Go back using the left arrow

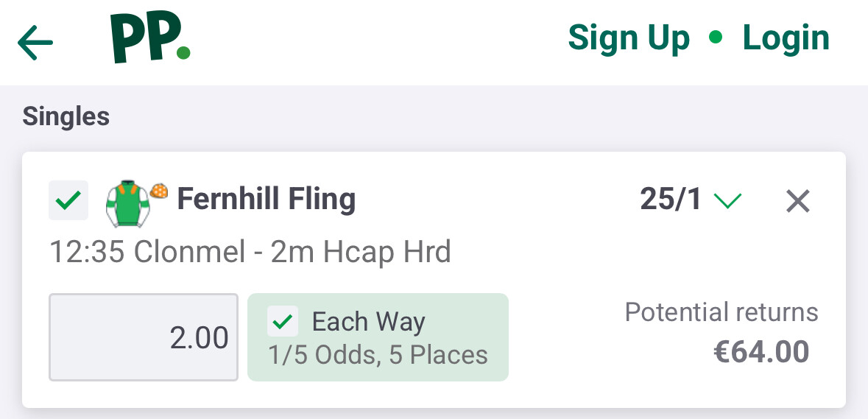click(35, 42)
